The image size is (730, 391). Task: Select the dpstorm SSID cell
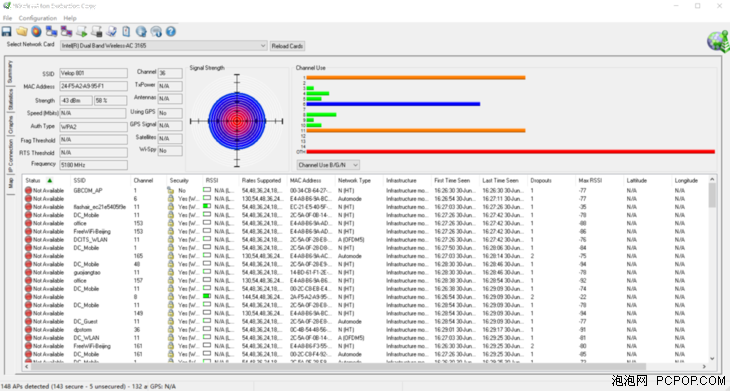82,330
